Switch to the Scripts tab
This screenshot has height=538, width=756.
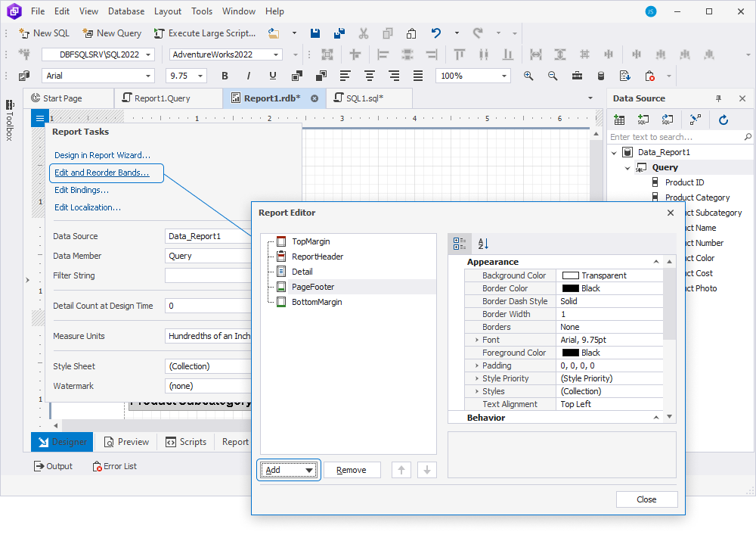click(x=186, y=442)
